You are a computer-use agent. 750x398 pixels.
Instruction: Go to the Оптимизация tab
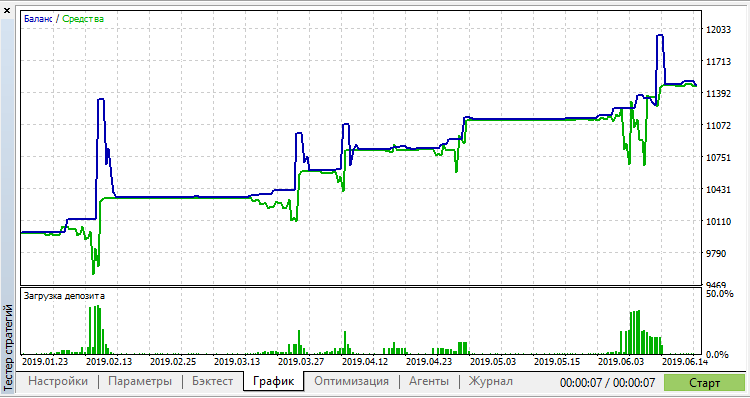(352, 381)
